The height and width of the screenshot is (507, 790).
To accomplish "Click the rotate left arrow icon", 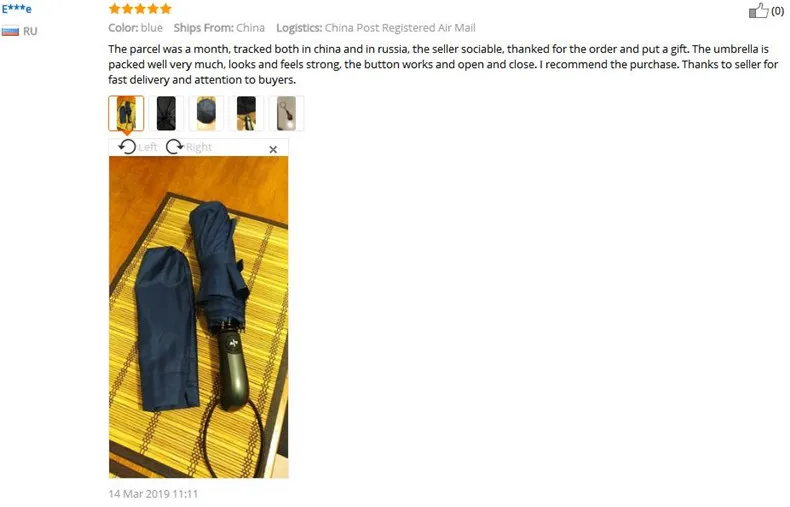I will 127,147.
